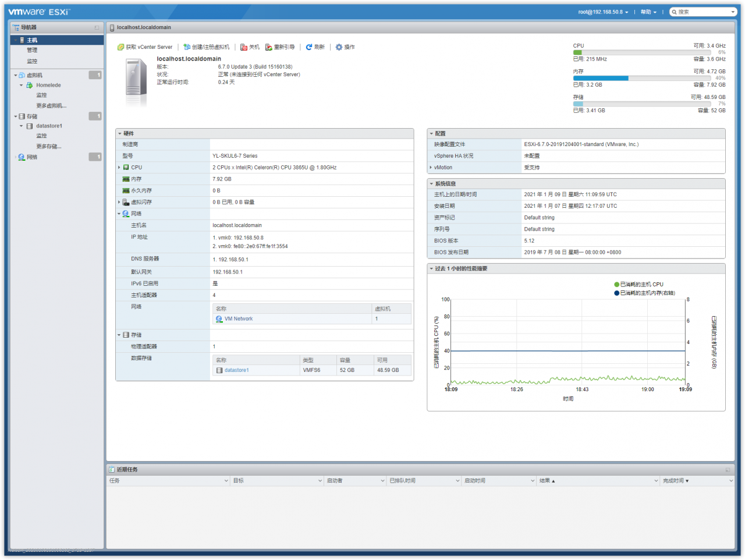This screenshot has width=745, height=560.
Task: Click the minimize icon of 近期任务 panel
Action: pos(728,470)
